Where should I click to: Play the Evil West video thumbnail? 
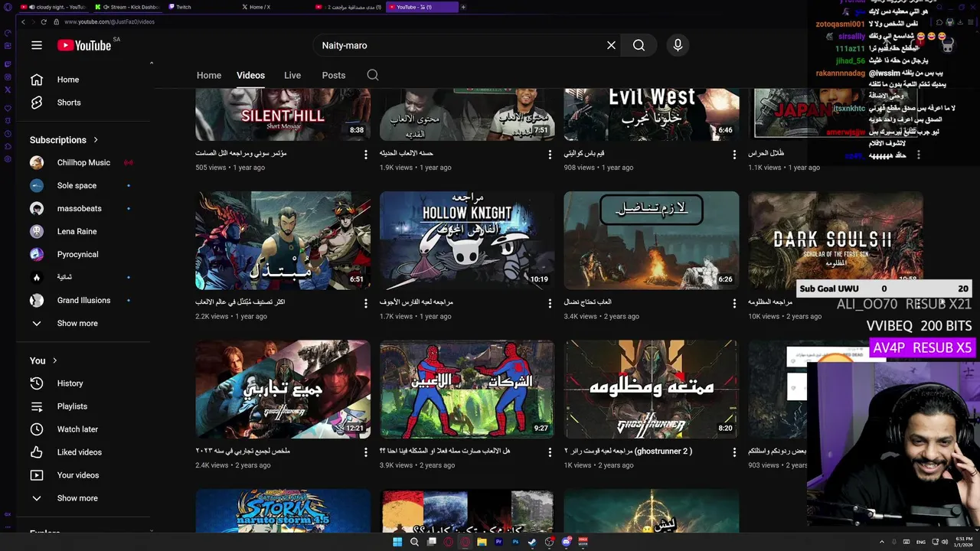652,115
